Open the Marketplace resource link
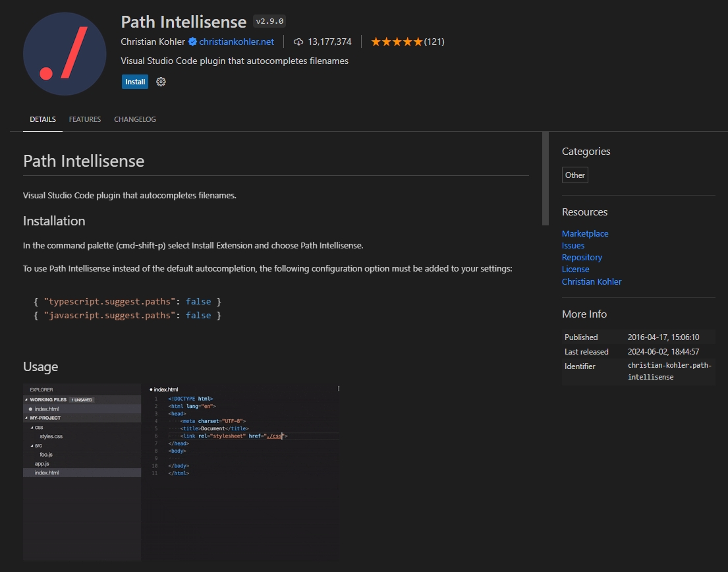 pyautogui.click(x=585, y=233)
